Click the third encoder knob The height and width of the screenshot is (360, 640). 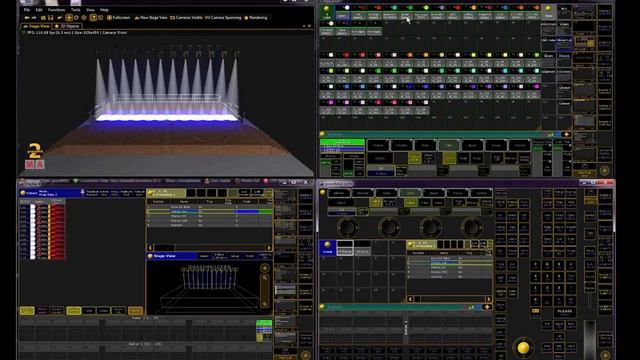click(x=430, y=227)
